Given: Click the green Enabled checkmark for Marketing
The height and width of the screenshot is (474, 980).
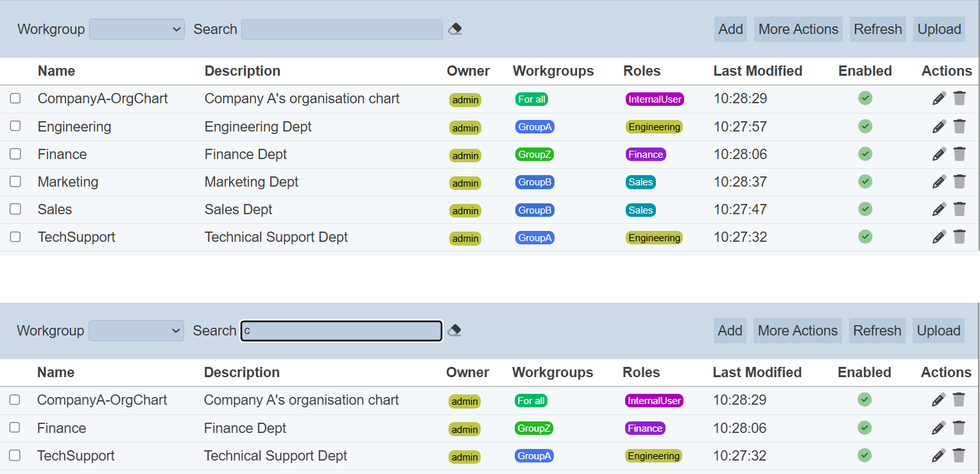Looking at the screenshot, I should pos(865,182).
